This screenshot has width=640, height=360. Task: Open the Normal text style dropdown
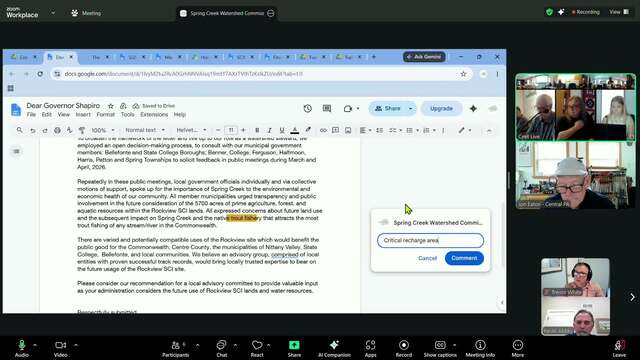point(145,130)
